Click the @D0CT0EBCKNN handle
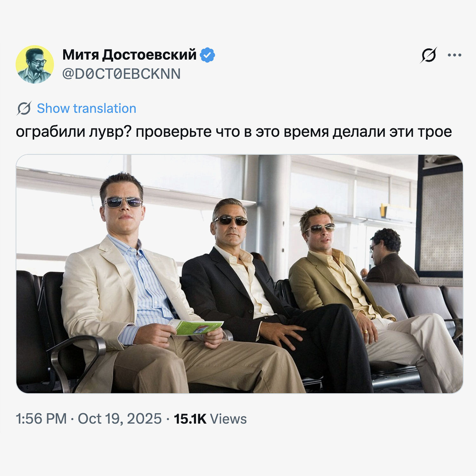The width and height of the screenshot is (476, 476). point(121,74)
